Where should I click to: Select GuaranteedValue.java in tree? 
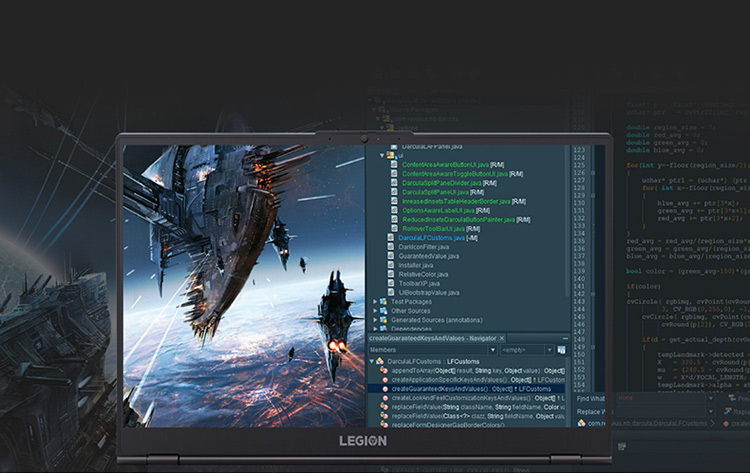pos(429,256)
